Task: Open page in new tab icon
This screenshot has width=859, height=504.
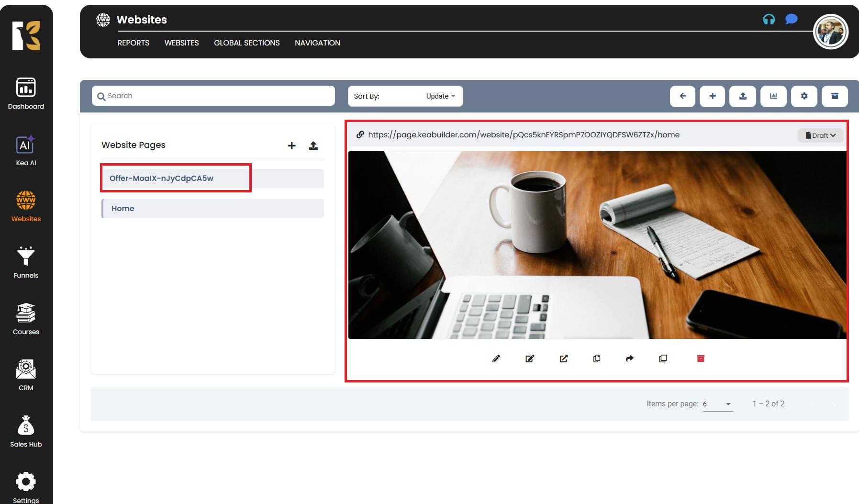Action: pyautogui.click(x=564, y=358)
